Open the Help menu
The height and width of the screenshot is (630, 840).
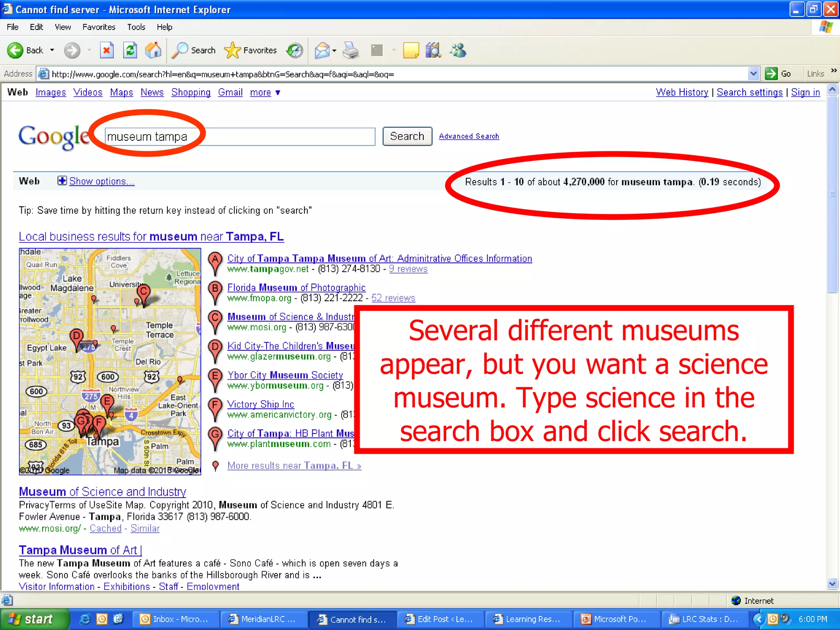[x=164, y=27]
